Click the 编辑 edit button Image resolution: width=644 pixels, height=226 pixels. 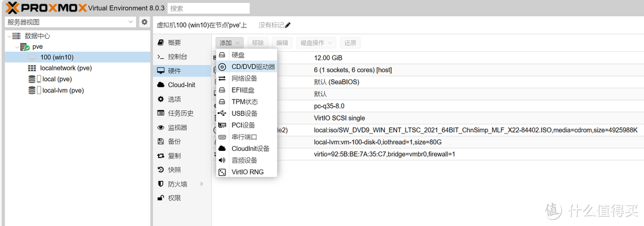coord(281,43)
